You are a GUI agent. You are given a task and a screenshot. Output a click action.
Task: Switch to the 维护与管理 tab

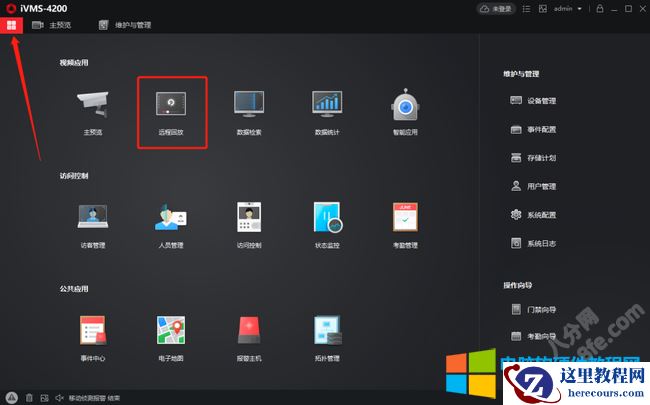(125, 25)
